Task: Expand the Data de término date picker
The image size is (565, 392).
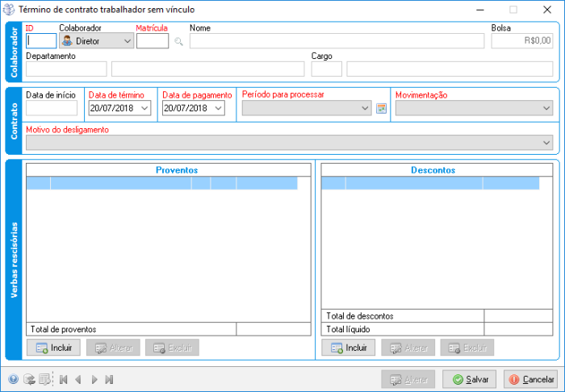Action: tap(144, 108)
